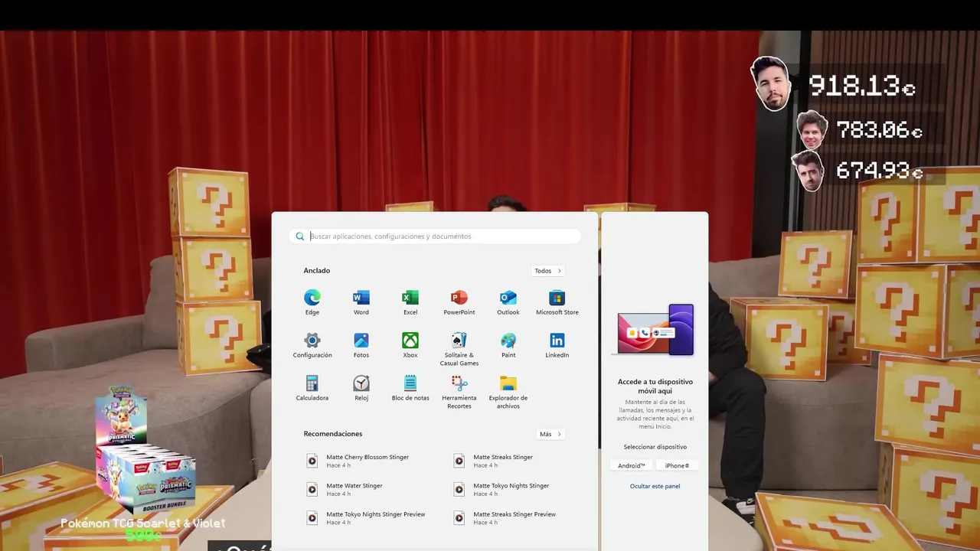The width and height of the screenshot is (980, 551).
Task: Click the mobile device illustration thumbnail
Action: [655, 330]
